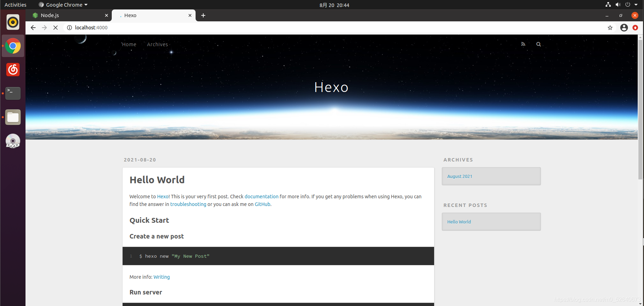Expand the system menu arrow

[x=636, y=5]
